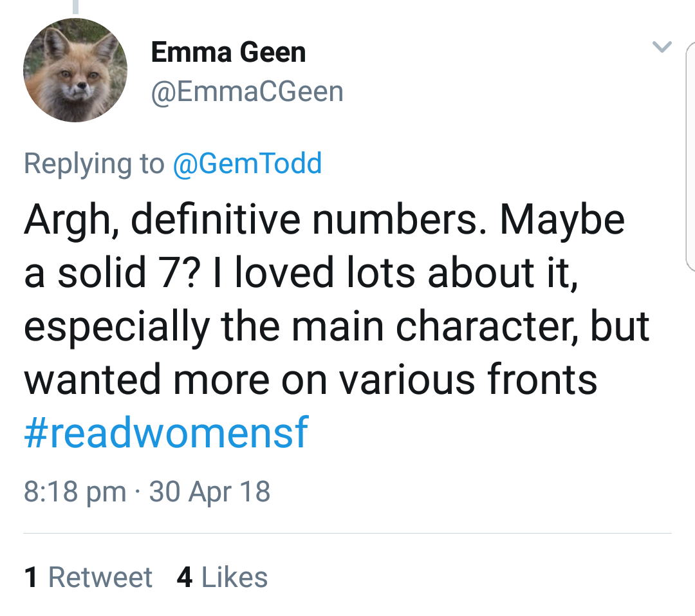This screenshot has height=616, width=695.
Task: Open the @GemTodd mention link
Action: (247, 163)
